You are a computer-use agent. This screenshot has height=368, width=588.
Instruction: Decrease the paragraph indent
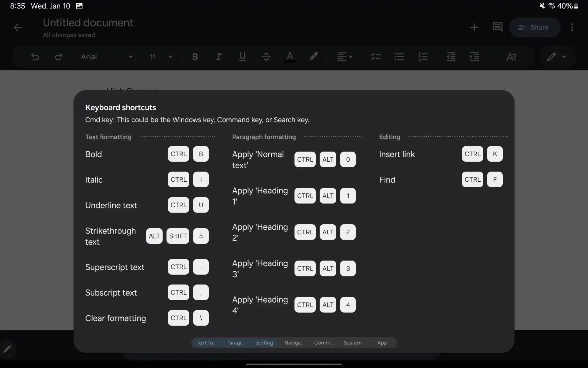pos(451,57)
